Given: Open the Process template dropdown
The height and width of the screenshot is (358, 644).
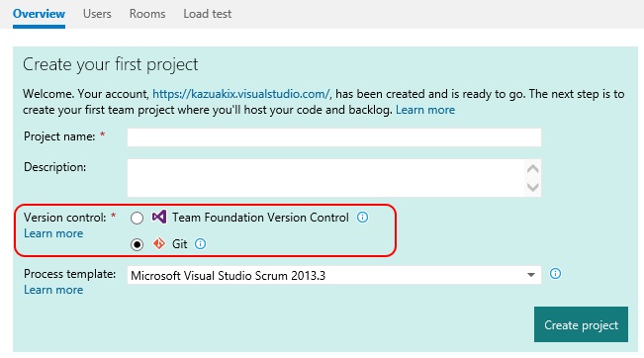Looking at the screenshot, I should coord(334,275).
